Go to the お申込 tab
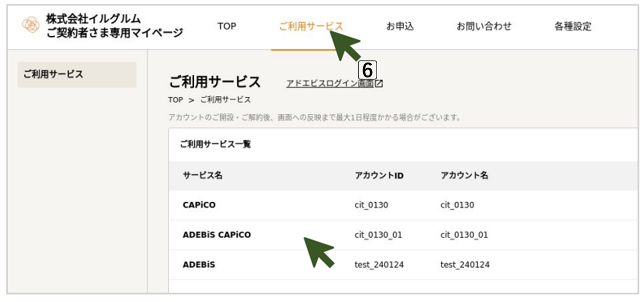The width and height of the screenshot is (644, 302). pyautogui.click(x=400, y=26)
